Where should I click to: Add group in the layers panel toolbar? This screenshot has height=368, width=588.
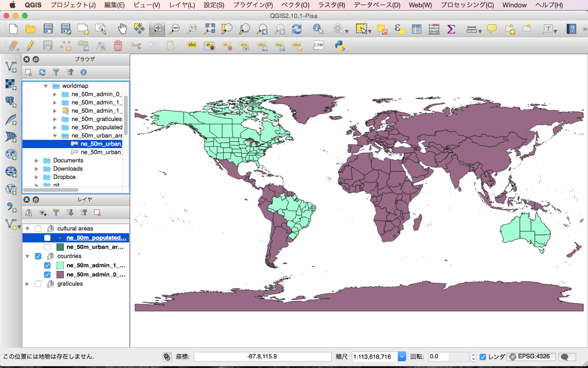[28, 213]
